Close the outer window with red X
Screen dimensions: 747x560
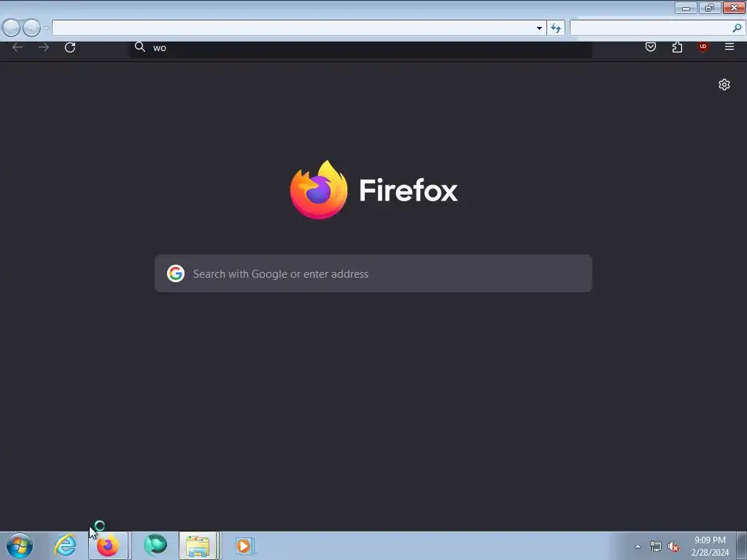tap(734, 7)
